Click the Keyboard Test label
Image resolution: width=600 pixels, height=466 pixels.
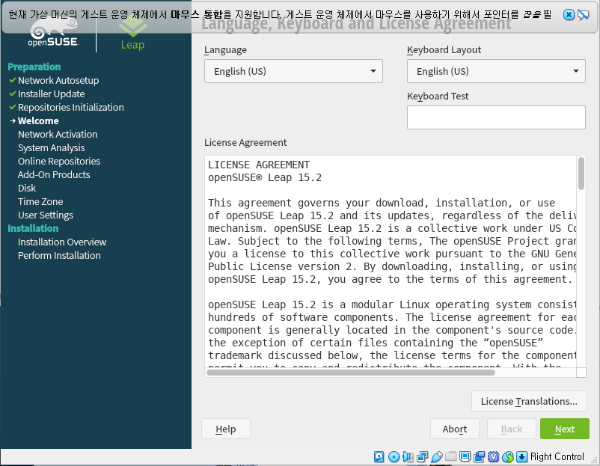[438, 96]
